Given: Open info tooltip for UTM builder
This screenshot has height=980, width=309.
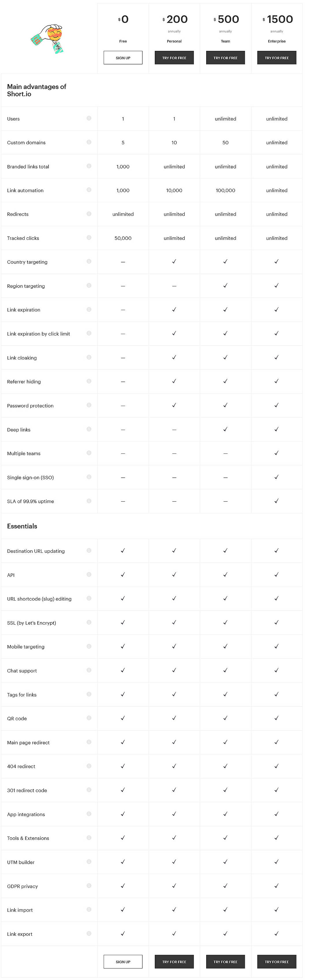Looking at the screenshot, I should (89, 862).
